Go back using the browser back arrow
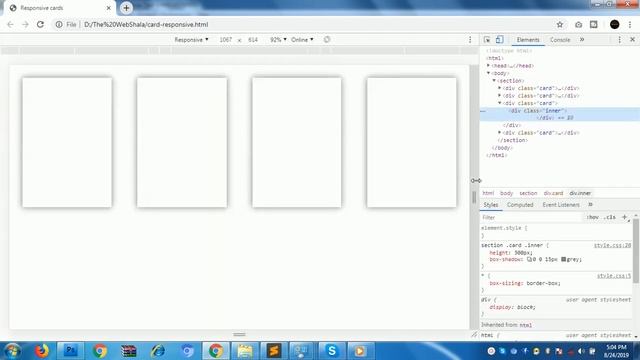Viewport: 640px width, 360px height. [x=10, y=24]
